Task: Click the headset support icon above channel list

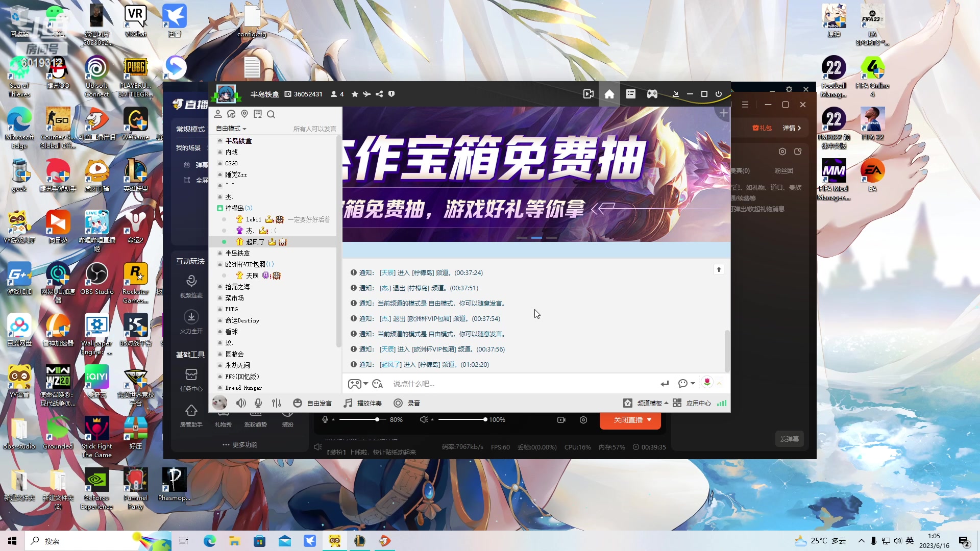Action: [x=231, y=114]
